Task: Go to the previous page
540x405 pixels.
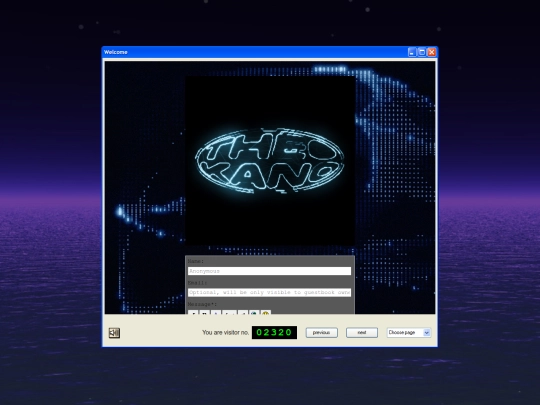Action: (x=322, y=333)
